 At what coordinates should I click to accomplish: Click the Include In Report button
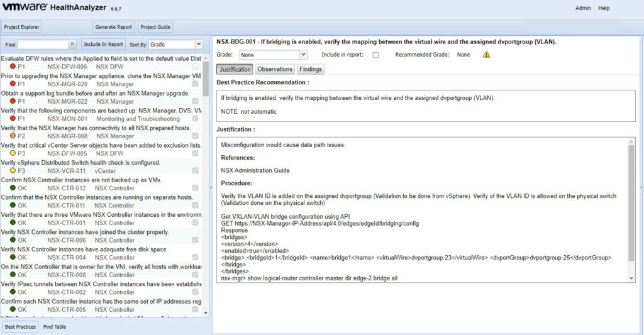(x=104, y=44)
